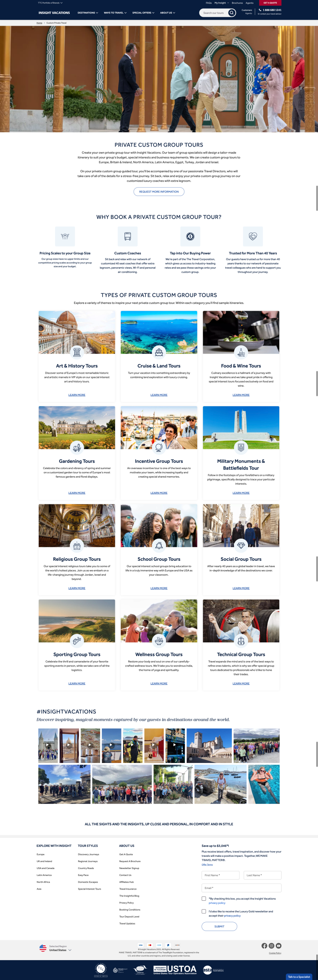Click the Tap into Our Buying Power dollar icon

click(x=190, y=236)
